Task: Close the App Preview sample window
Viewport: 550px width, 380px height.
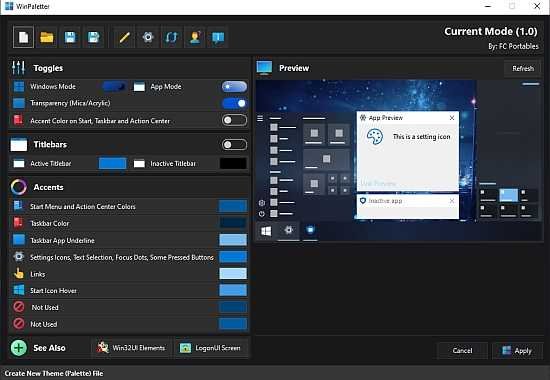Action: 452,118
